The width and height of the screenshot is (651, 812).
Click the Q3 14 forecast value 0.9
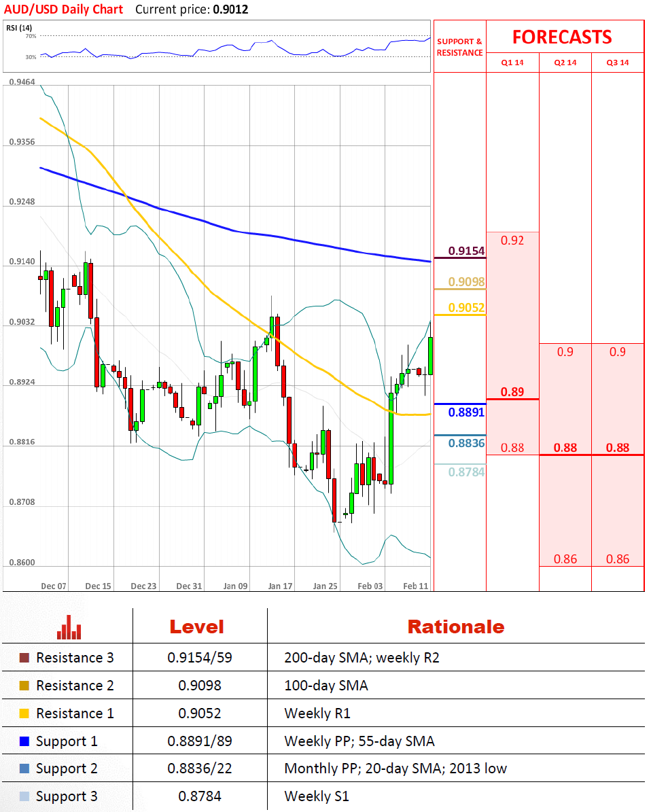tap(617, 352)
